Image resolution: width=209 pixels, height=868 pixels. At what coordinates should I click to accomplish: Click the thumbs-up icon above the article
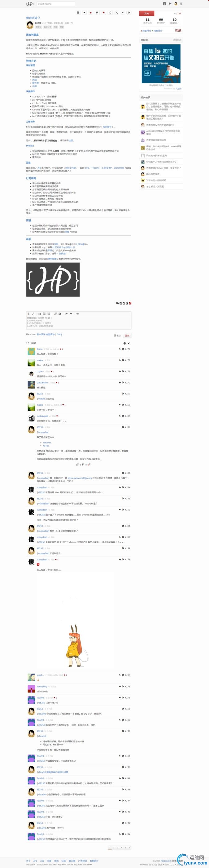(91, 12)
